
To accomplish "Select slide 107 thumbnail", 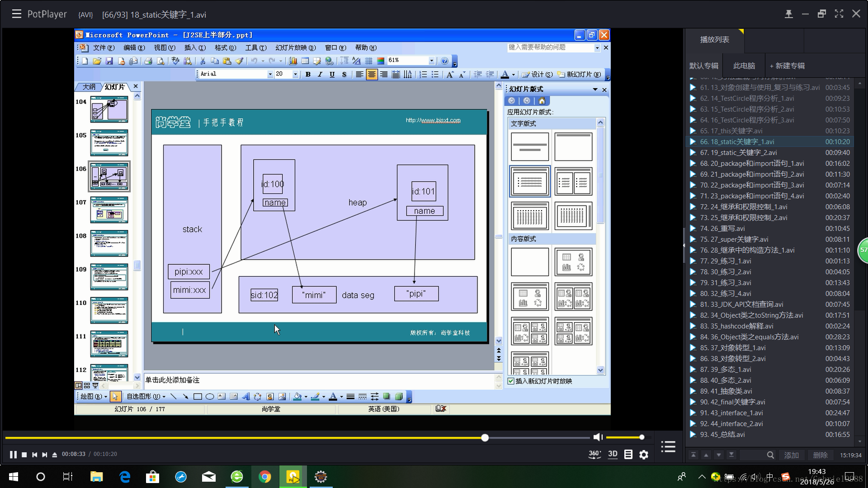I will click(x=109, y=210).
